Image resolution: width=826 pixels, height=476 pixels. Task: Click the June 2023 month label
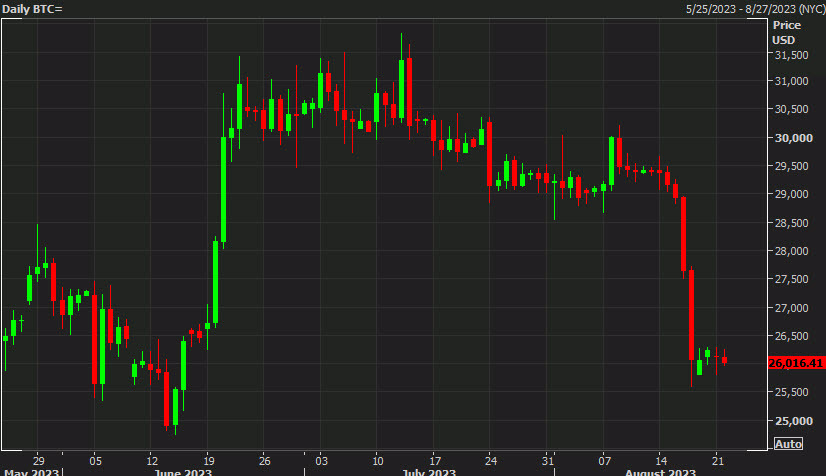click(x=182, y=472)
